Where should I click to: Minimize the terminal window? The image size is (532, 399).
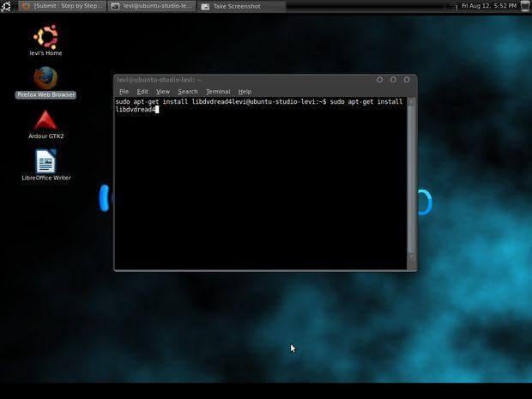(379, 80)
